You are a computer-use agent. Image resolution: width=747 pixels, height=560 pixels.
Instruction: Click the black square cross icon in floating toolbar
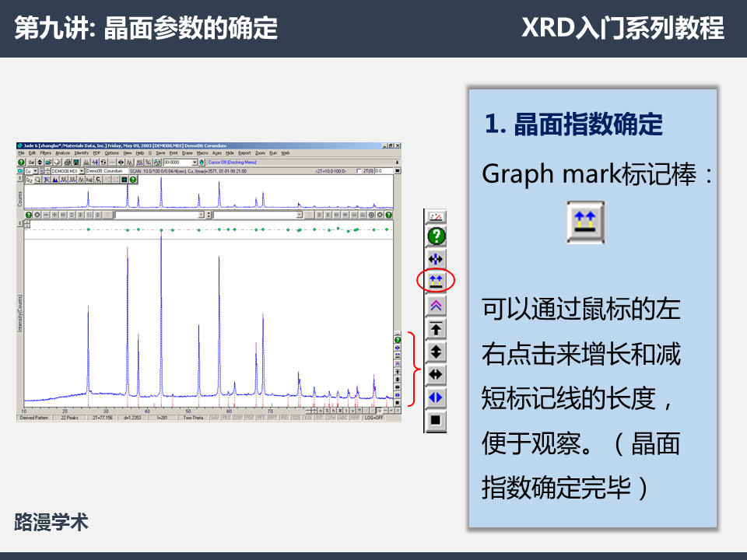coord(124,180)
